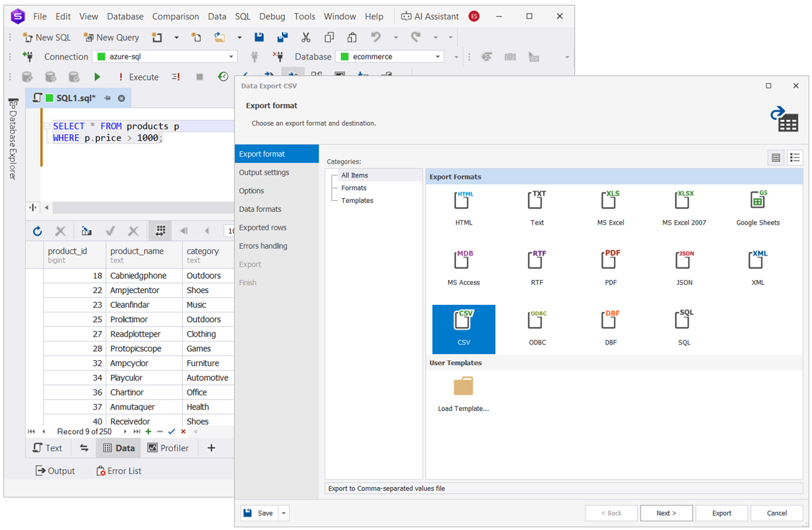Expand the Save button dropdown arrow
The width and height of the screenshot is (812, 530).
284,513
